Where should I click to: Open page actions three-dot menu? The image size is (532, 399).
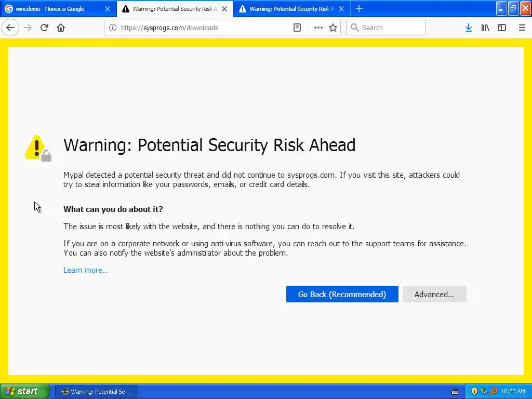coord(318,28)
